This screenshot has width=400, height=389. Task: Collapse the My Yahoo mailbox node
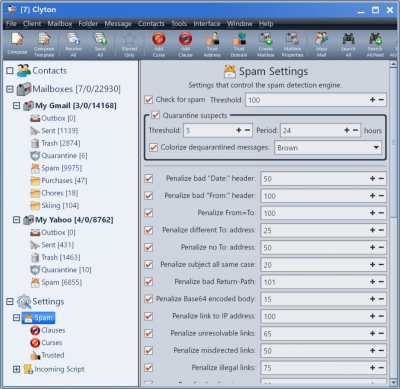(16, 220)
